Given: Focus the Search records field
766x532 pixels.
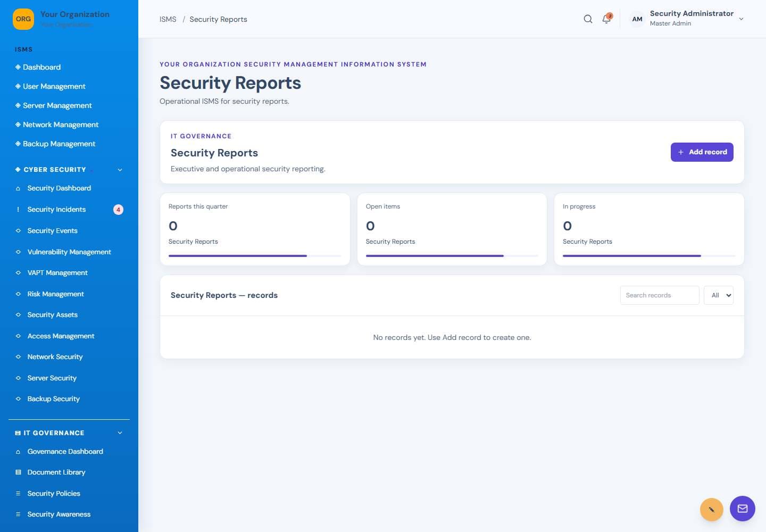Looking at the screenshot, I should pyautogui.click(x=660, y=295).
